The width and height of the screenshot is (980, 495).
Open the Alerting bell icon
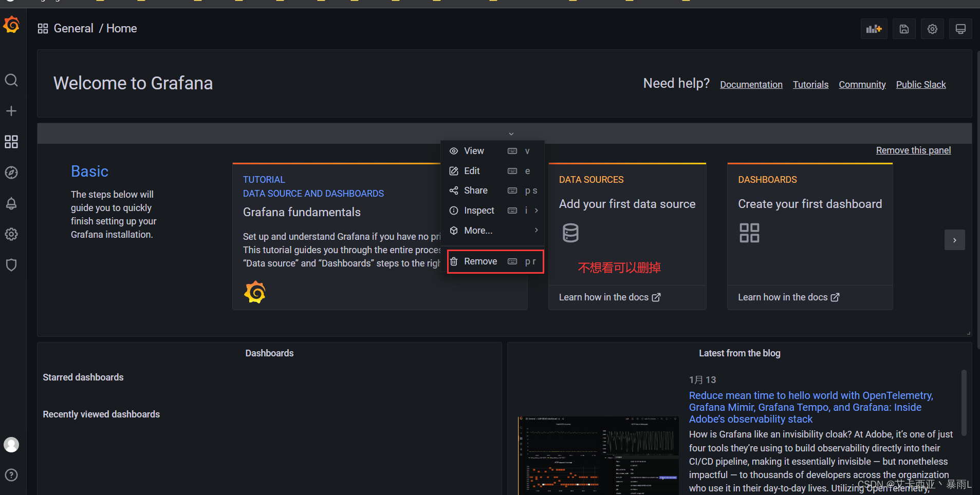[x=11, y=203]
